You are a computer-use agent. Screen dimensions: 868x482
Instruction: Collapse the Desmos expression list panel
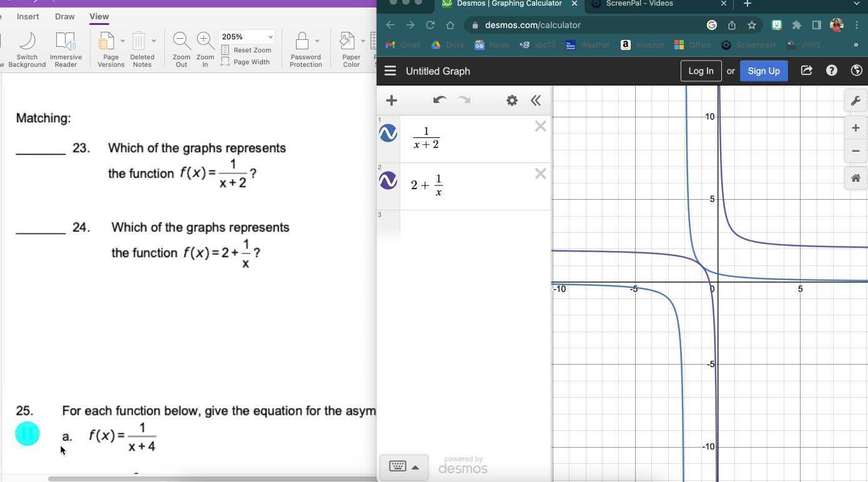tap(536, 100)
